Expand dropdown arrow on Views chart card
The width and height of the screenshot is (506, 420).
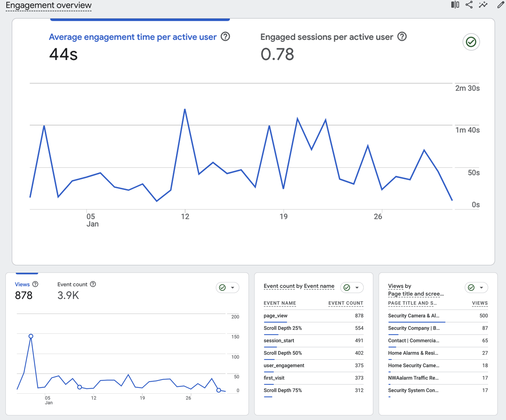[233, 287]
